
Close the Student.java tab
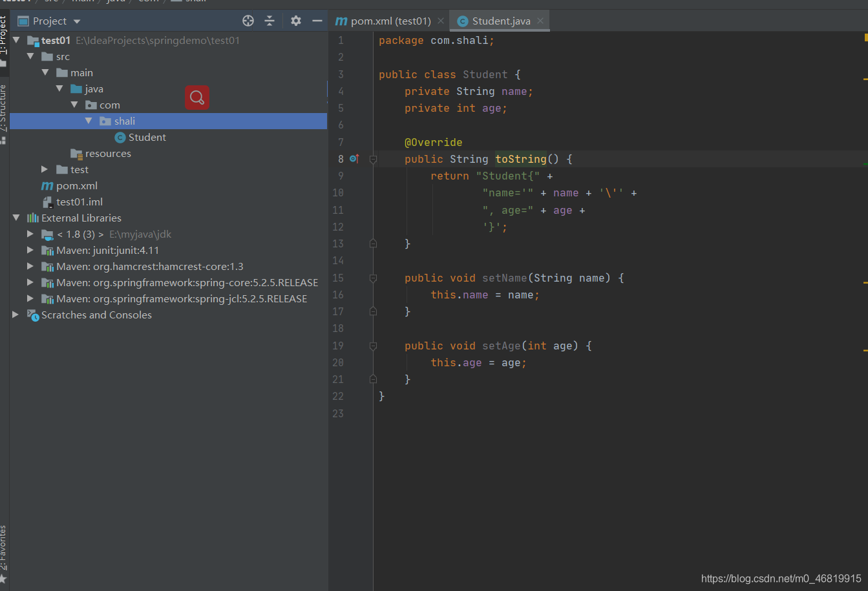pos(540,21)
